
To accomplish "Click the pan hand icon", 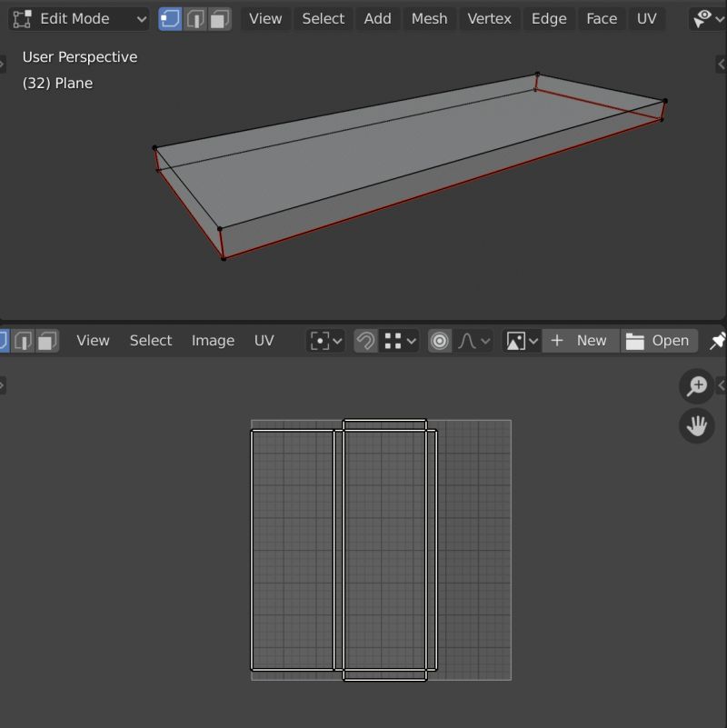I will point(696,425).
